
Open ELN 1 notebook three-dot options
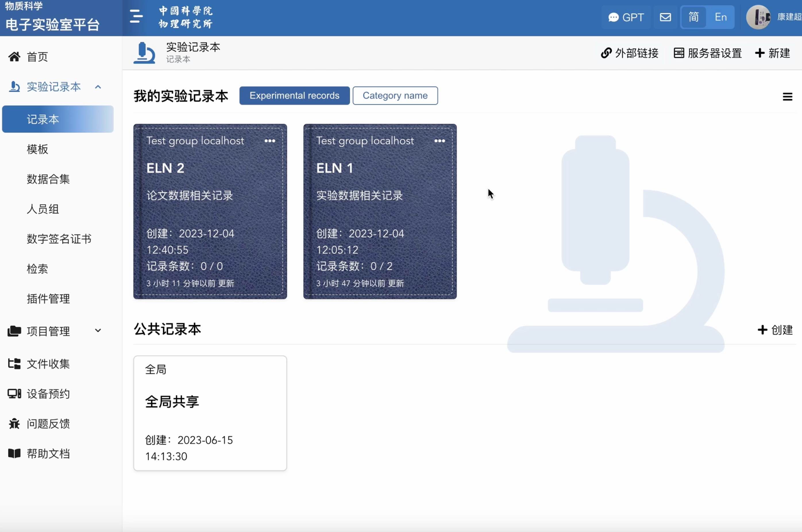440,141
